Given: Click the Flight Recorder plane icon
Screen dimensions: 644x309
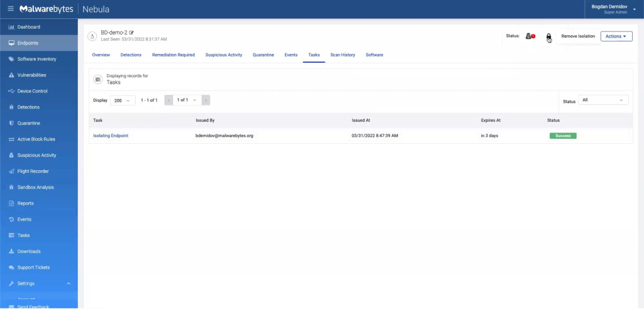Looking at the screenshot, I should pos(11,171).
